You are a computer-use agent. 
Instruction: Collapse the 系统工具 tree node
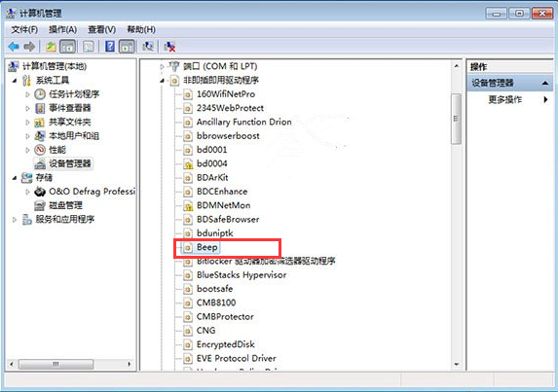(15, 81)
